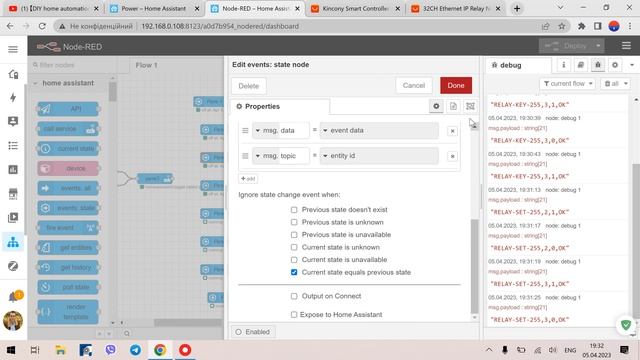Screen dimensions: 640x360
Task: Check Previous state is unavailable
Action: coord(294,235)
